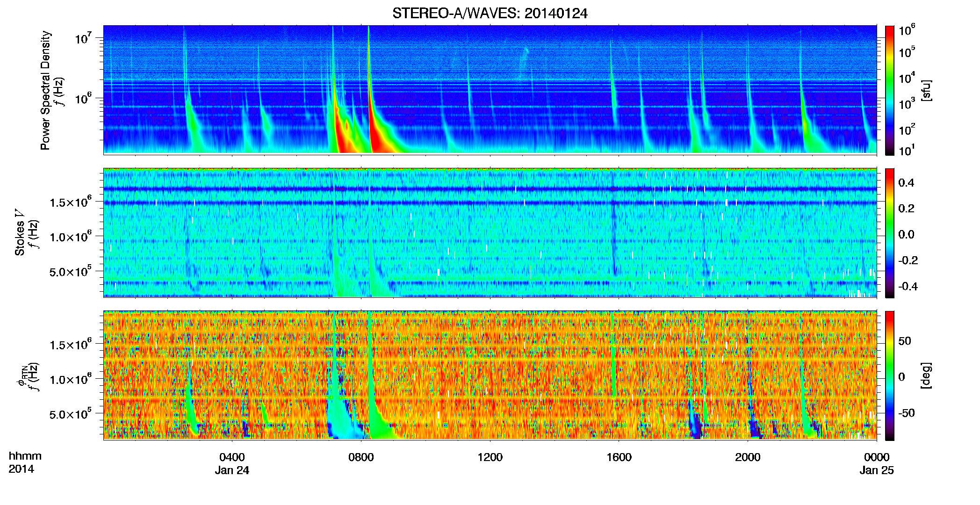Image resolution: width=980 pixels, height=505 pixels.
Task: Click the 2014 year label
Action: point(21,469)
